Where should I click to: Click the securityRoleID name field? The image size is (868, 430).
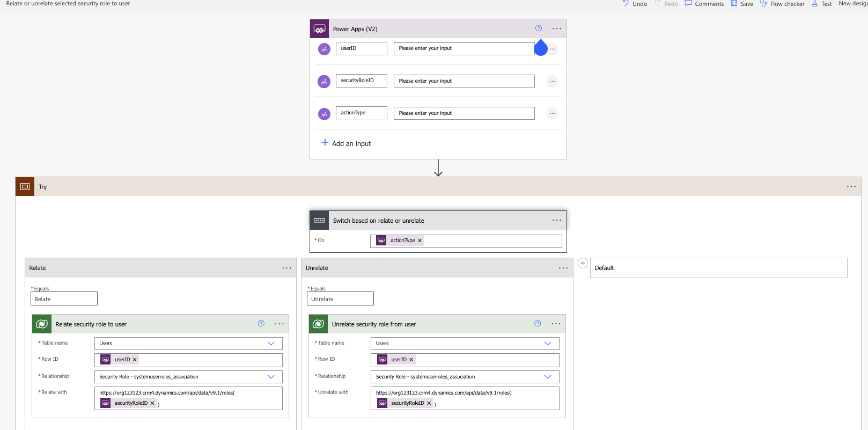click(x=361, y=81)
